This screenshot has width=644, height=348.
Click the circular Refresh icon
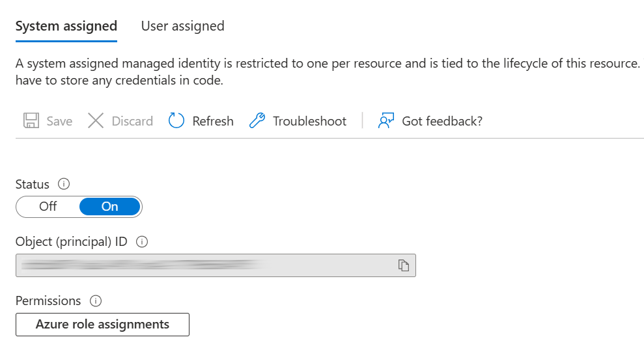click(x=176, y=120)
